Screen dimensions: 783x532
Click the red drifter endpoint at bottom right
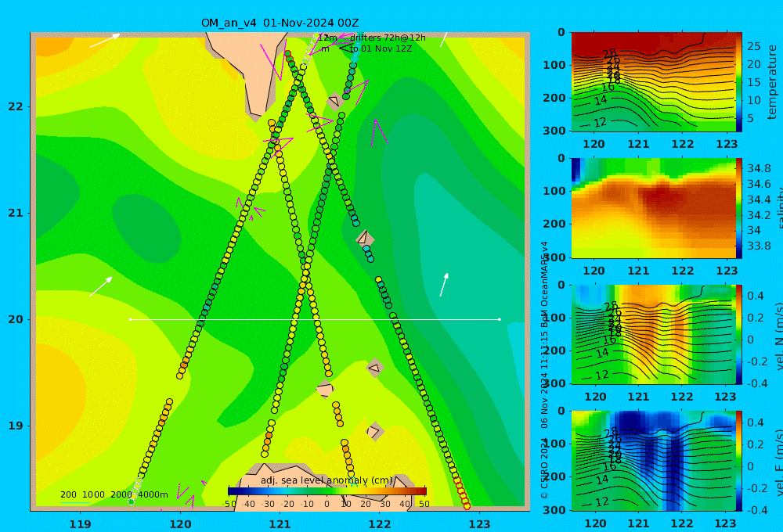tap(467, 506)
